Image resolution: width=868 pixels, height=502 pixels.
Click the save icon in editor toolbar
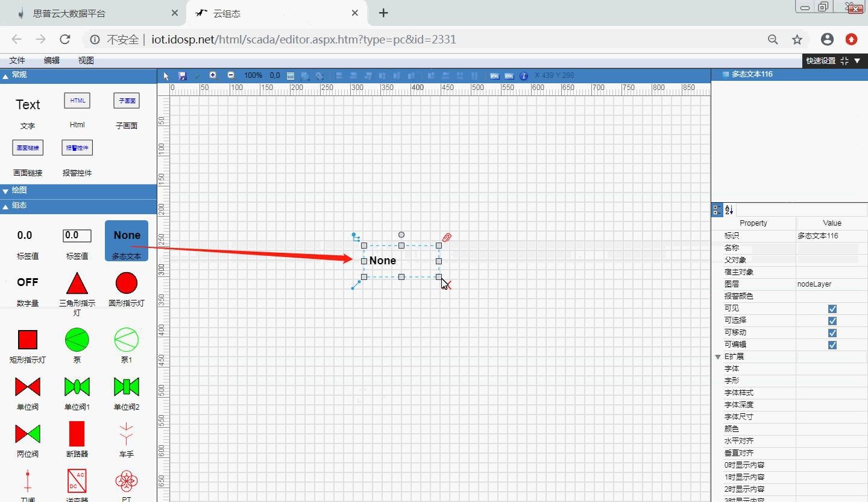pyautogui.click(x=183, y=76)
